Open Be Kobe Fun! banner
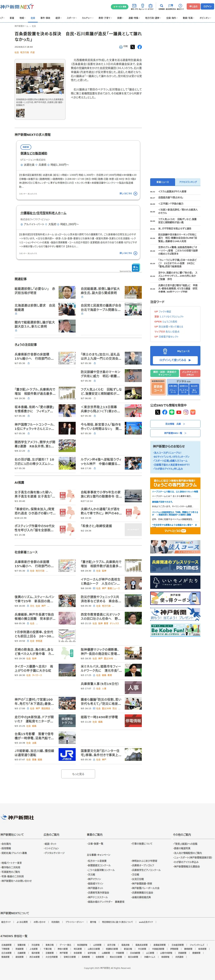 click(175, 630)
